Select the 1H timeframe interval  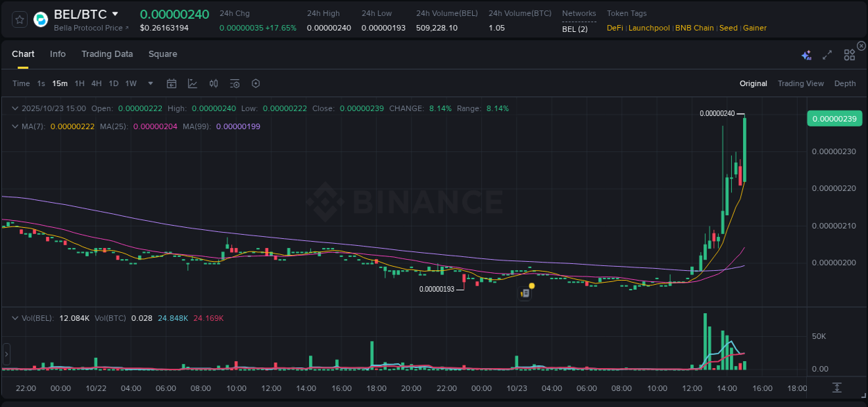(x=78, y=83)
